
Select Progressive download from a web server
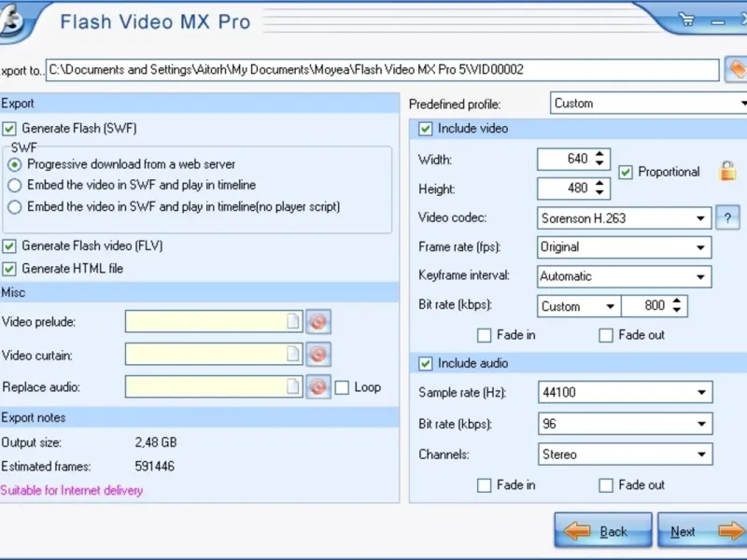[x=15, y=165]
